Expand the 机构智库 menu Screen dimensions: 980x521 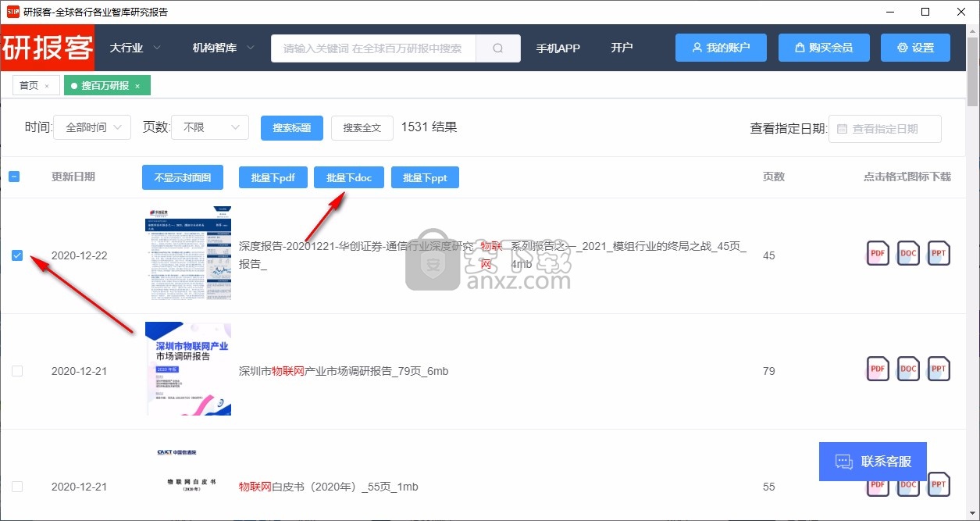point(223,48)
